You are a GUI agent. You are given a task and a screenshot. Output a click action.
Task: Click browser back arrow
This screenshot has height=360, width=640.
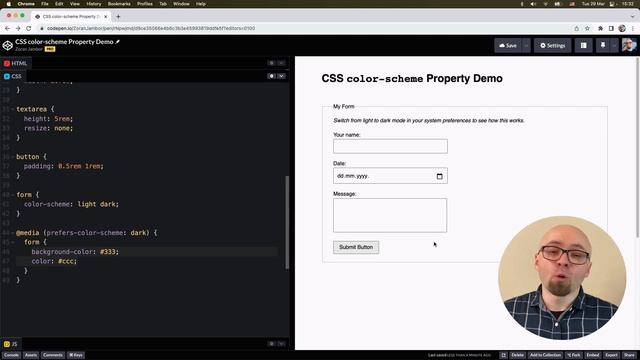[x=7, y=28]
